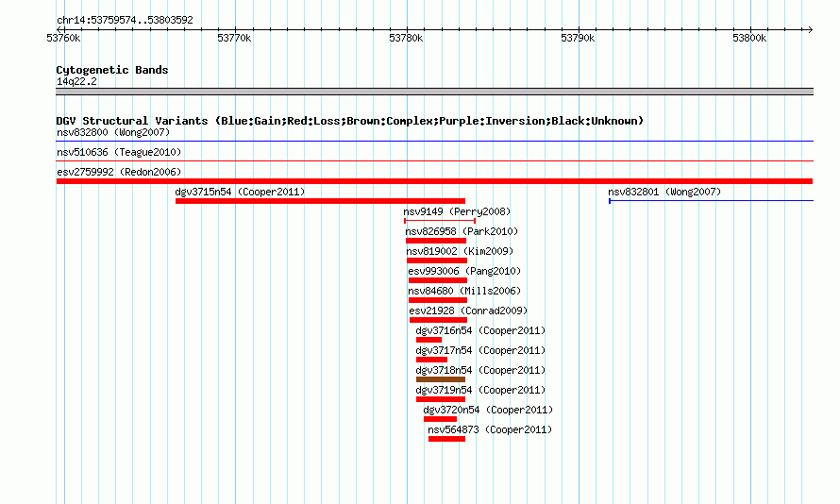The height and width of the screenshot is (504, 840).
Task: Click the nsv510636 (Teague2010) variant label
Action: [119, 152]
